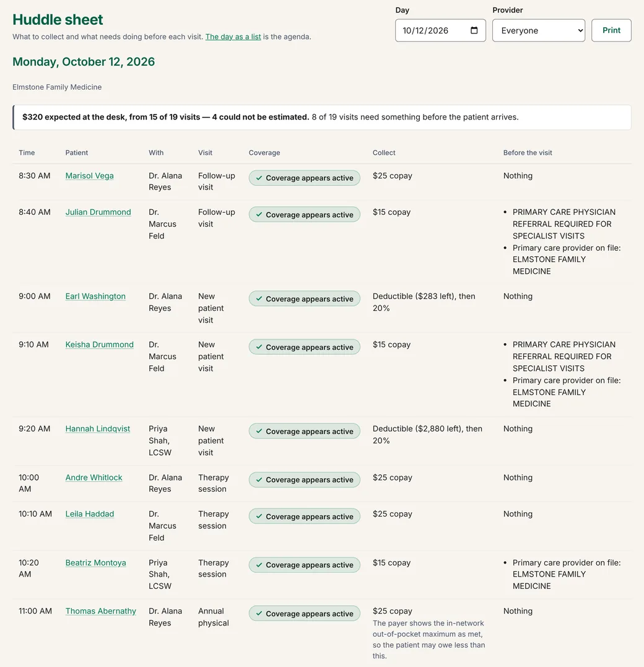This screenshot has height=667, width=644.
Task: Click coverage badge in Thomas Abernathy's row
Action: [305, 613]
